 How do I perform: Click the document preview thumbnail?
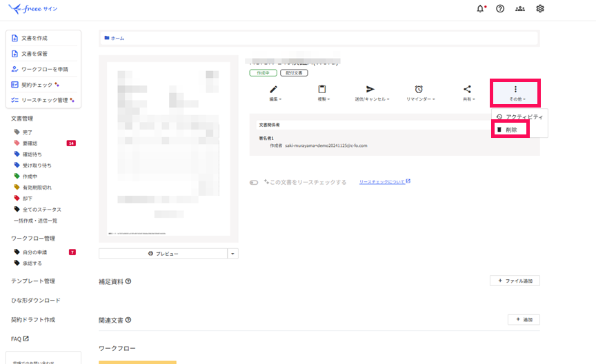coord(168,149)
